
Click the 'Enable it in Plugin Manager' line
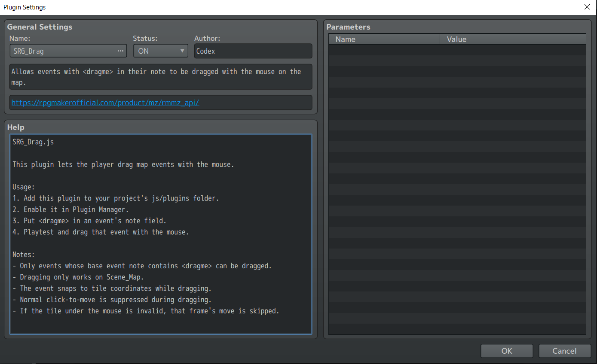[x=70, y=209]
